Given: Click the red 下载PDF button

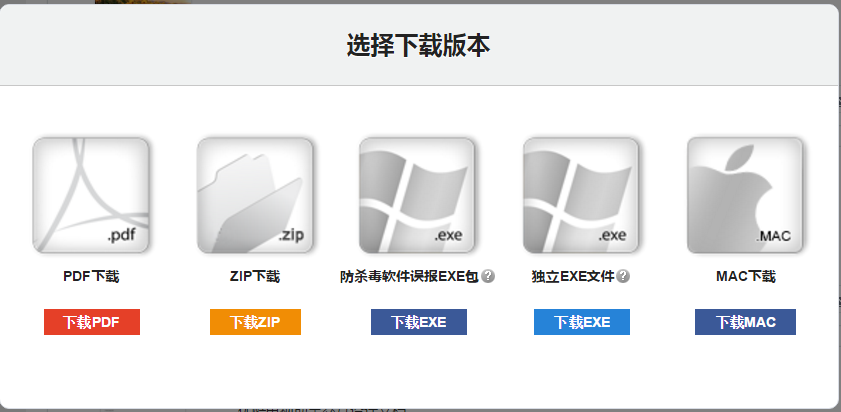Looking at the screenshot, I should [92, 322].
